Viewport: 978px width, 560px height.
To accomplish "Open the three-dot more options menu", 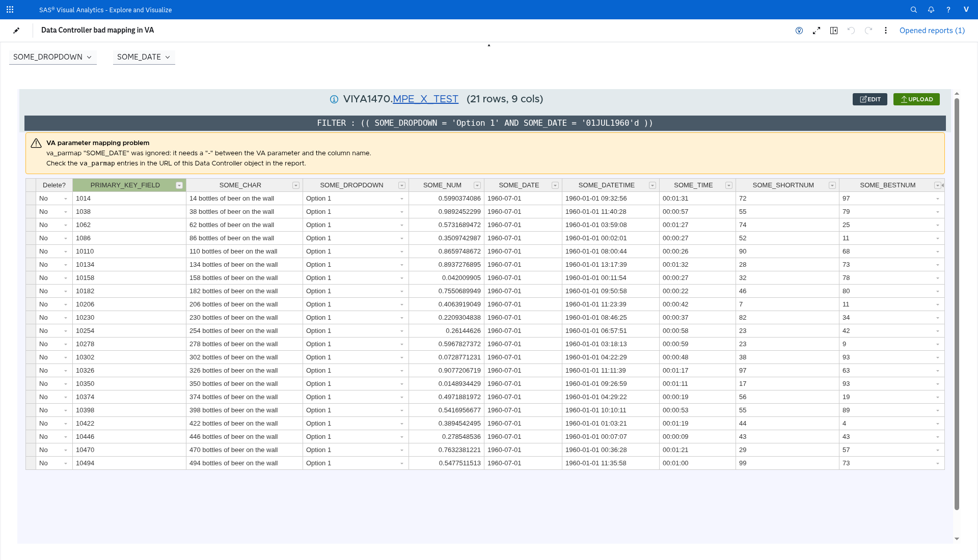I will coord(886,31).
